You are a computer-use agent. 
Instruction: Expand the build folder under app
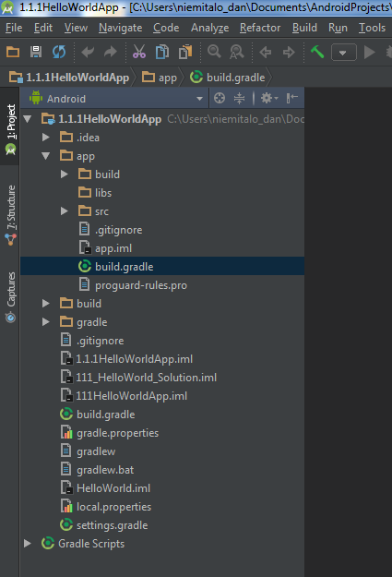65,174
